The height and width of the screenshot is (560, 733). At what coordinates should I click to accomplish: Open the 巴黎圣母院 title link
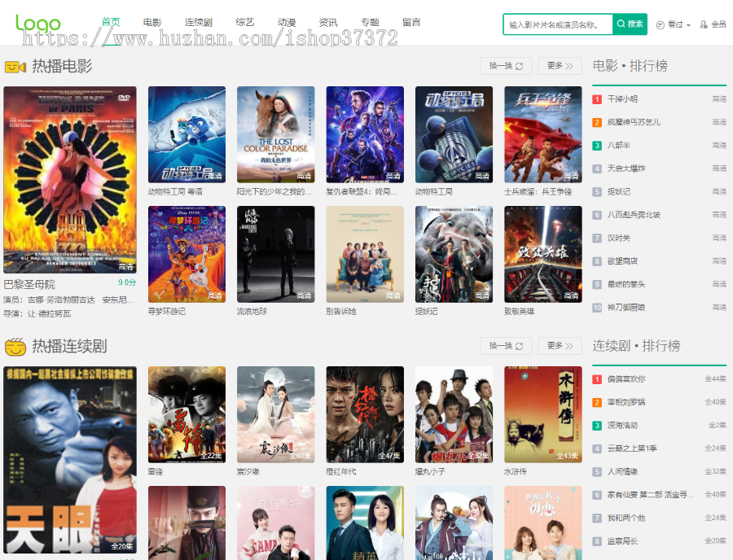pos(29,284)
